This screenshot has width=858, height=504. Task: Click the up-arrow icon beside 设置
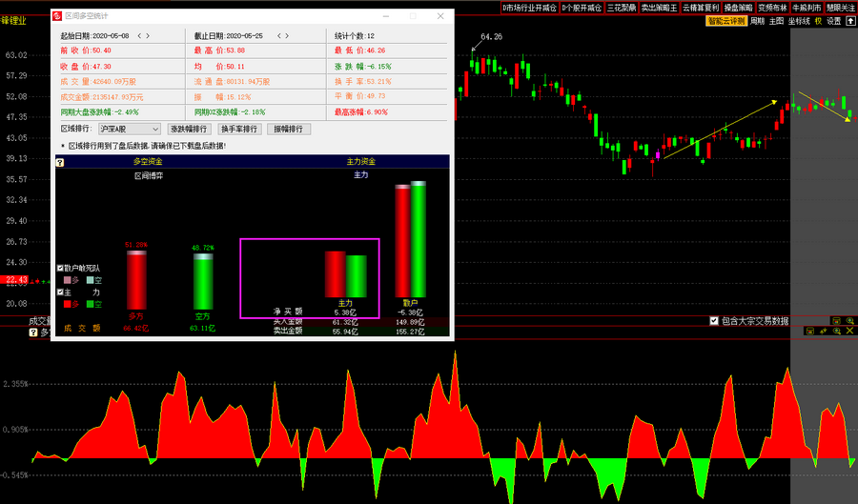coord(849,21)
